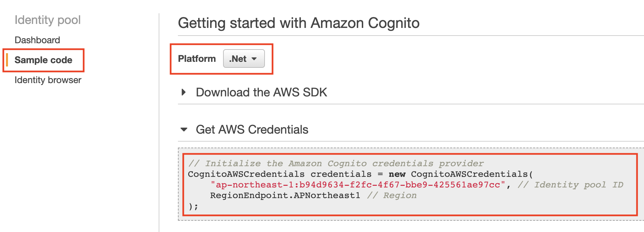This screenshot has width=644, height=232.
Task: Open the Identity browser section
Action: click(x=48, y=80)
